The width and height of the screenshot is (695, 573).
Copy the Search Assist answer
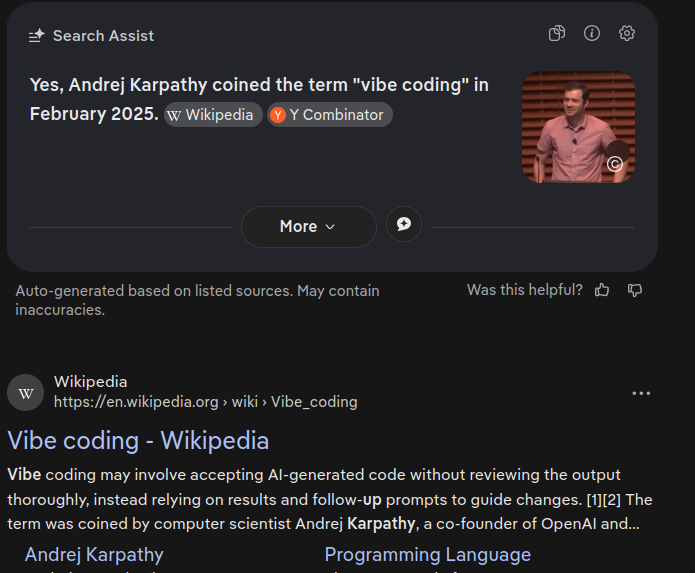point(557,33)
